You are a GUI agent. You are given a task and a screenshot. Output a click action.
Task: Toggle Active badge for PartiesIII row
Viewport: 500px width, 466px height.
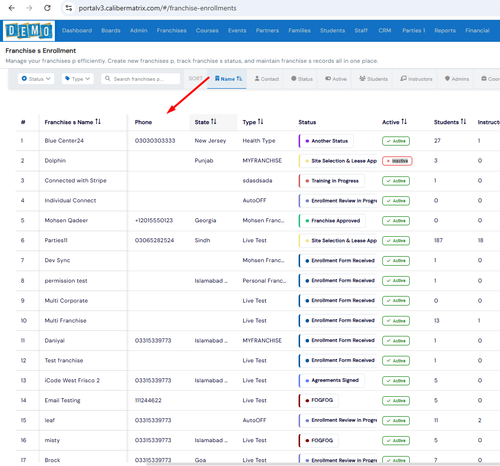pos(396,241)
